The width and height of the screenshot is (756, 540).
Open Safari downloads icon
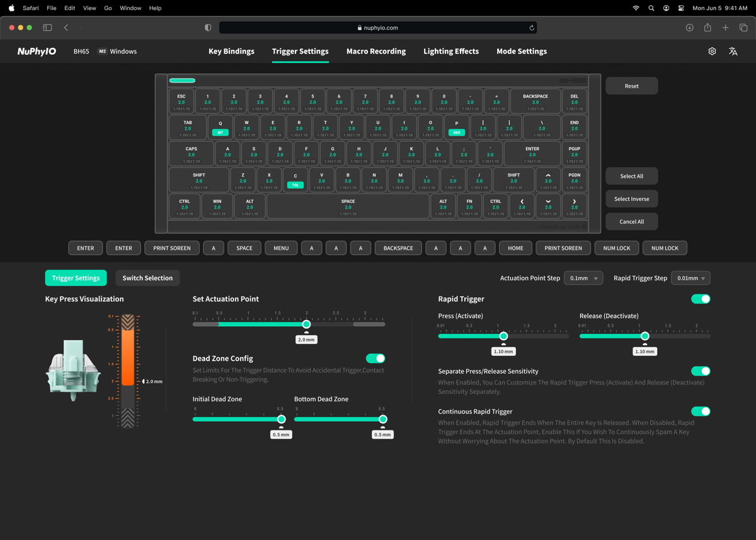point(689,28)
